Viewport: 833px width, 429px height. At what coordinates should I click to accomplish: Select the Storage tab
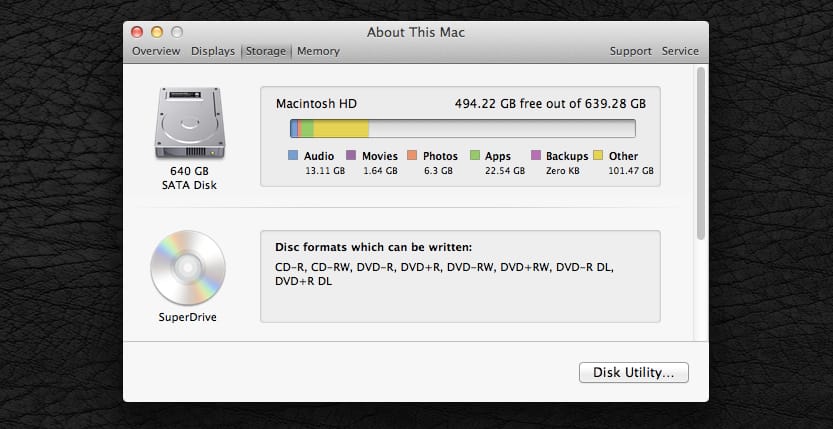point(266,51)
